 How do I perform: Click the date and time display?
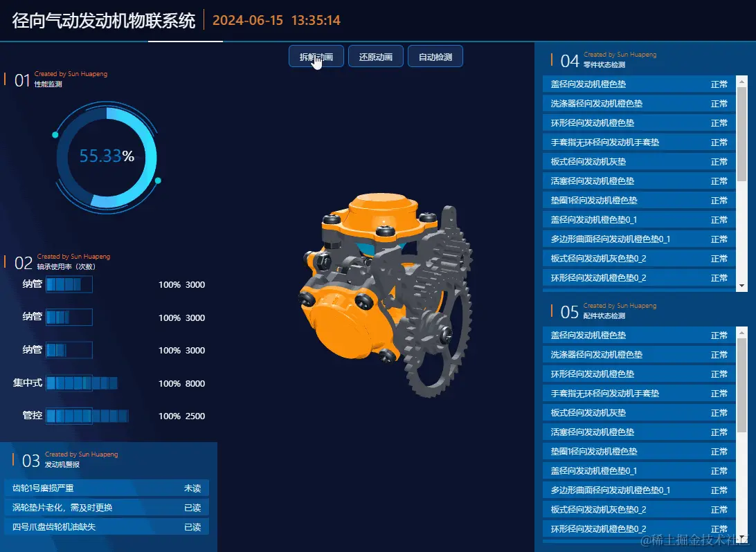(276, 21)
